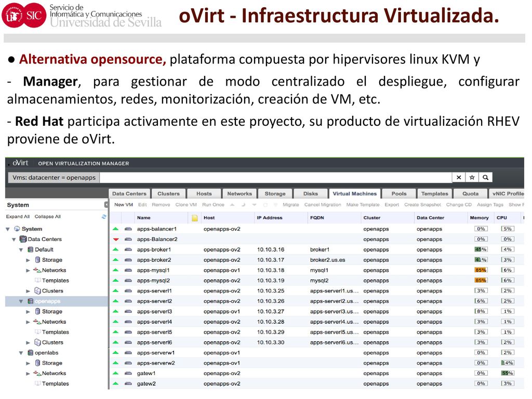The width and height of the screenshot is (532, 399).
Task: Switch to the Hosts tab
Action: 204,194
